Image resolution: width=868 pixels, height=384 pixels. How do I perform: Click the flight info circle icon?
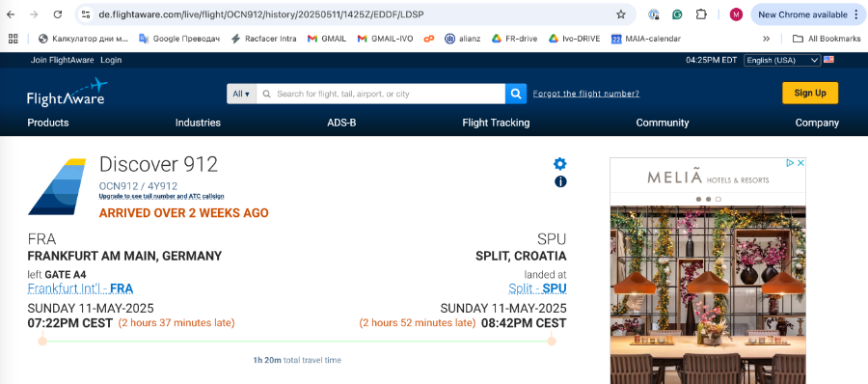[x=560, y=181]
